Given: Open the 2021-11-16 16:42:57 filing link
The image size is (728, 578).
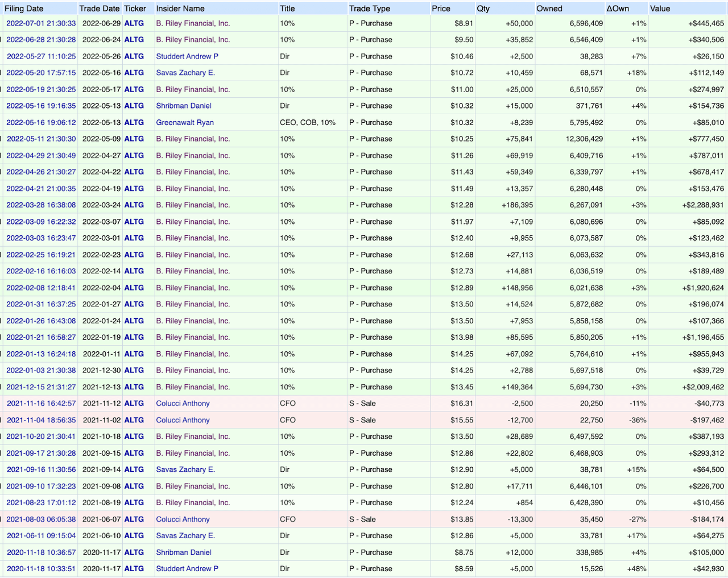Looking at the screenshot, I should pyautogui.click(x=41, y=404).
